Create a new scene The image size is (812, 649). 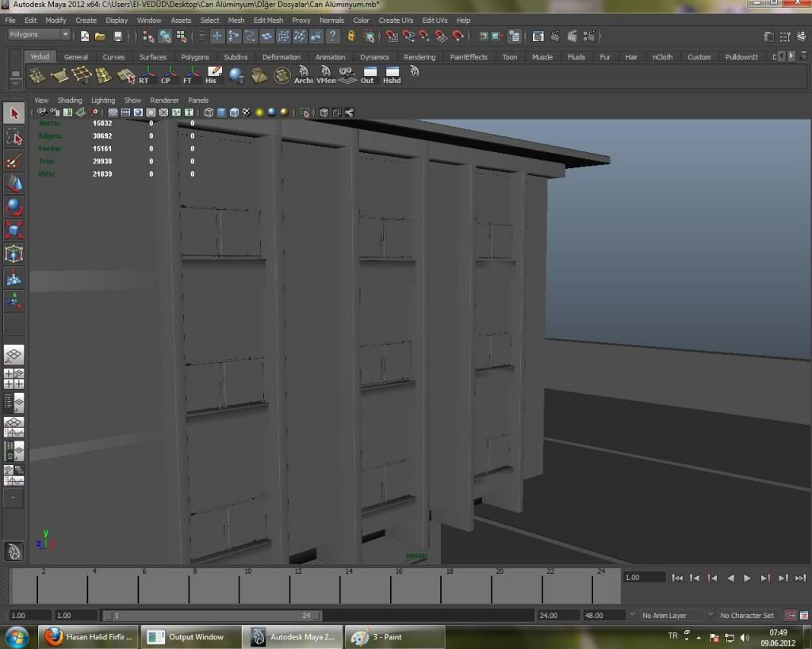pyautogui.click(x=84, y=36)
